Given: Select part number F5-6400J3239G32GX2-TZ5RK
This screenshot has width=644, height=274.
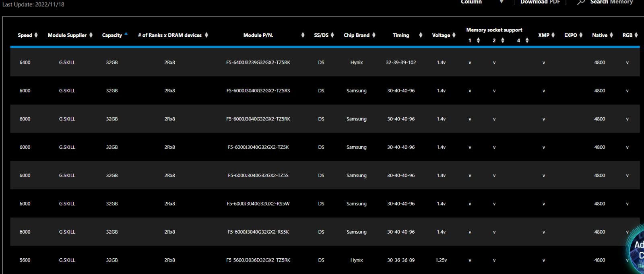Looking at the screenshot, I should click(258, 62).
